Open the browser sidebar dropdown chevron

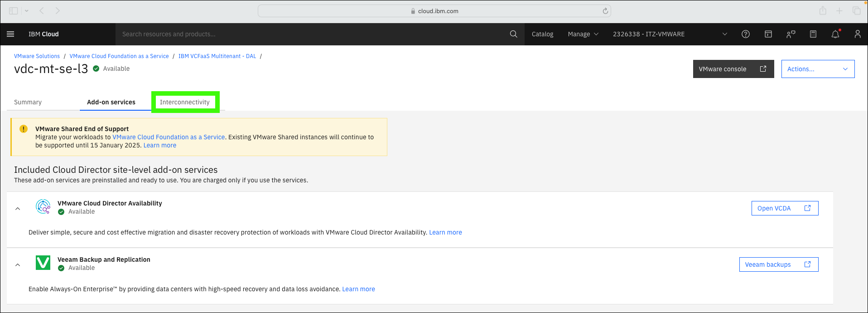(x=27, y=10)
